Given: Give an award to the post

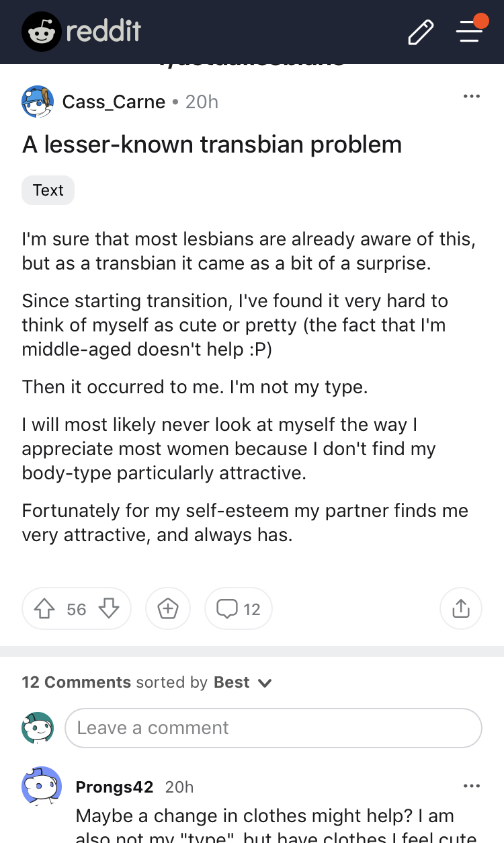Looking at the screenshot, I should [168, 609].
